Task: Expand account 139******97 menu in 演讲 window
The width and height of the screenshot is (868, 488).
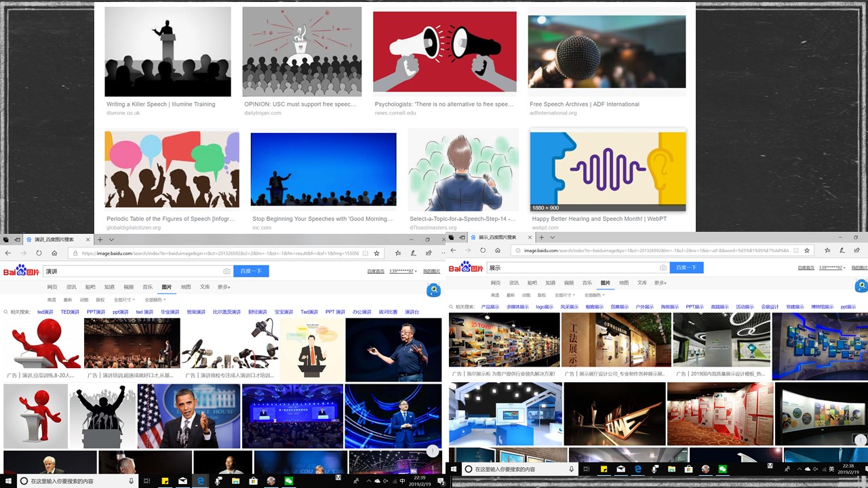Action: click(403, 271)
